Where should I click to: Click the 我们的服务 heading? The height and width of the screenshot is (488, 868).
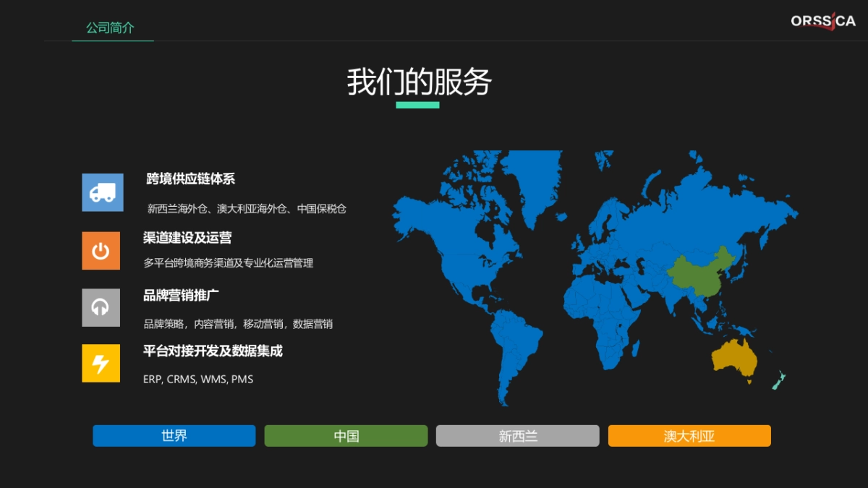[418, 83]
